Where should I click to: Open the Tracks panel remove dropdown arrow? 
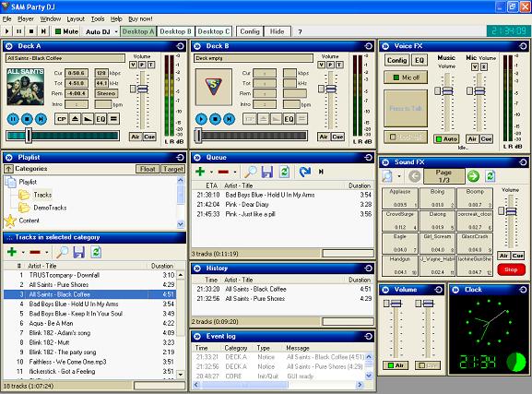[46, 253]
